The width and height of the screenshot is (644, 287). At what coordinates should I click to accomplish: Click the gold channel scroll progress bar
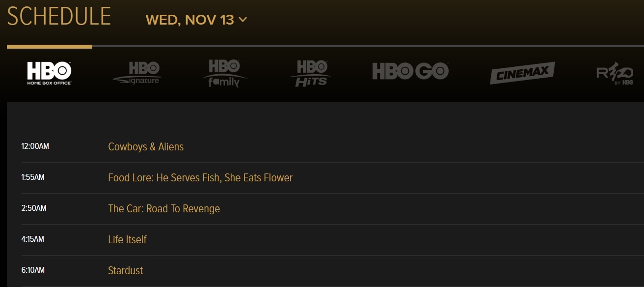50,47
